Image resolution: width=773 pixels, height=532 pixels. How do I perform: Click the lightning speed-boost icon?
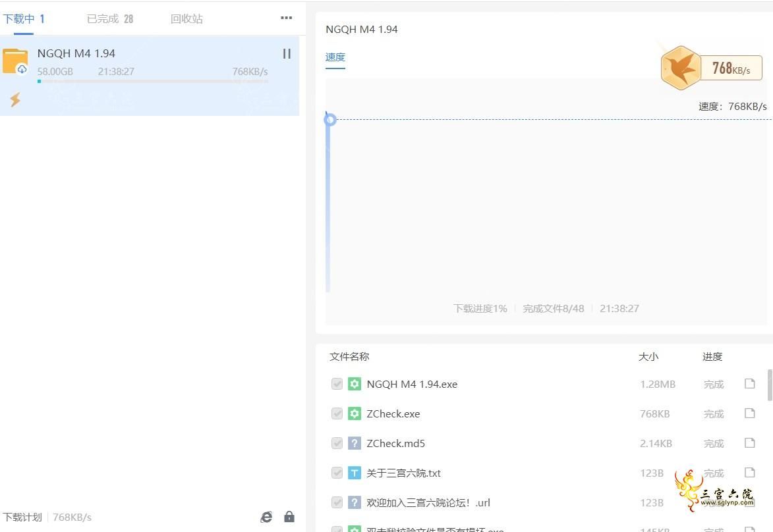coord(15,99)
